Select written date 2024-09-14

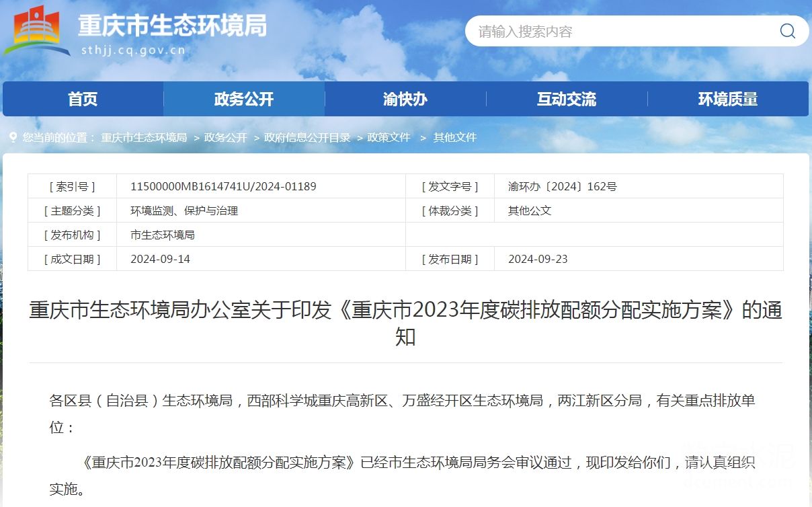(160, 259)
